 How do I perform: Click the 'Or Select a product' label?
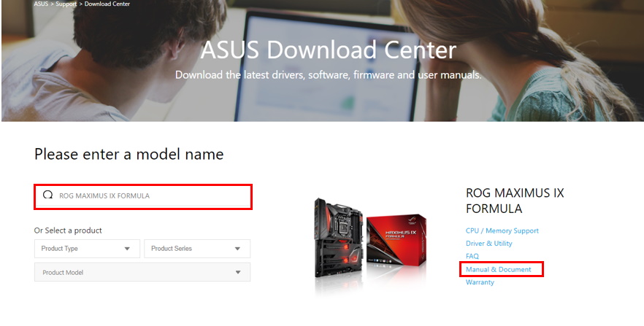[68, 230]
